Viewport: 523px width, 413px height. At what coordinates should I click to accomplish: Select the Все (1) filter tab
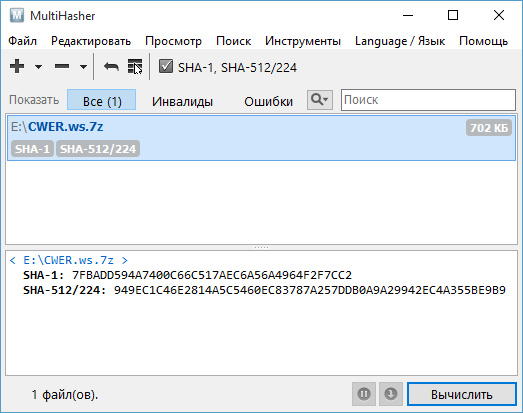[102, 100]
